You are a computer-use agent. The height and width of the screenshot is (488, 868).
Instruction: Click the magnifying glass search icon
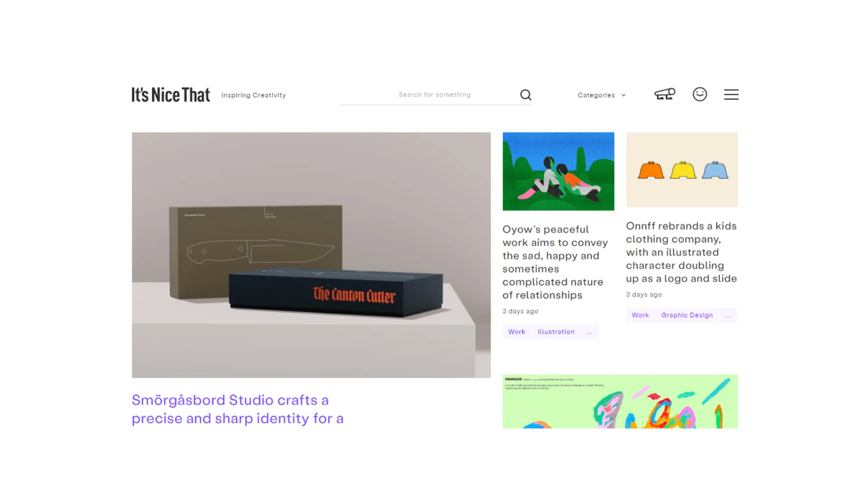526,95
